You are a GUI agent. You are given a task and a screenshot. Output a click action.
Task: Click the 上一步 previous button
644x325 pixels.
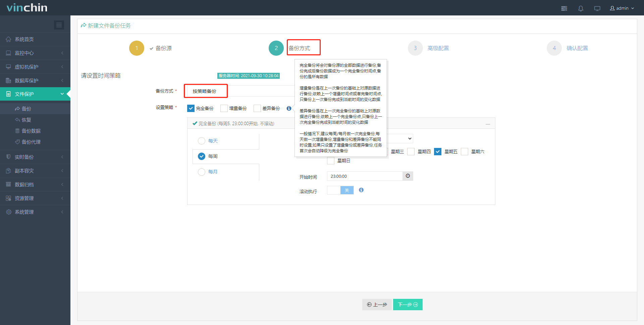point(377,305)
